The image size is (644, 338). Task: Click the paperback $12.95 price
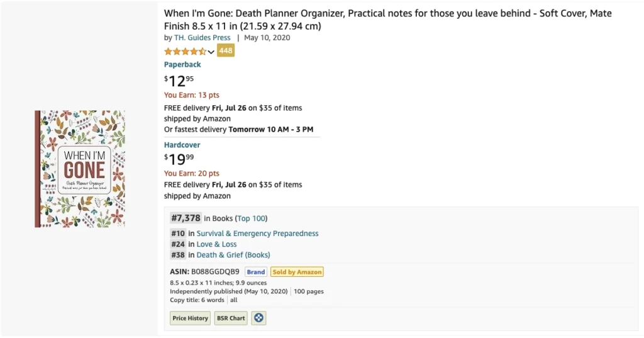(x=179, y=80)
